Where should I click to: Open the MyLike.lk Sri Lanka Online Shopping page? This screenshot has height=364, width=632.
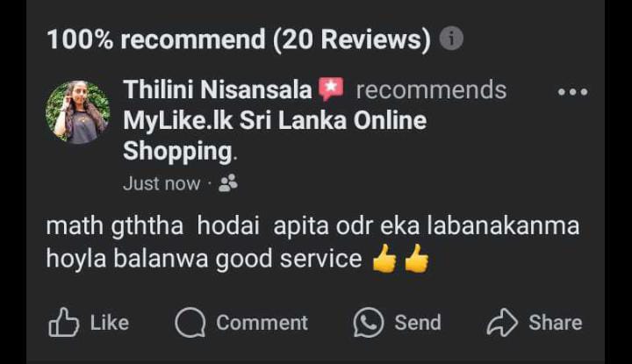pyautogui.click(x=275, y=136)
